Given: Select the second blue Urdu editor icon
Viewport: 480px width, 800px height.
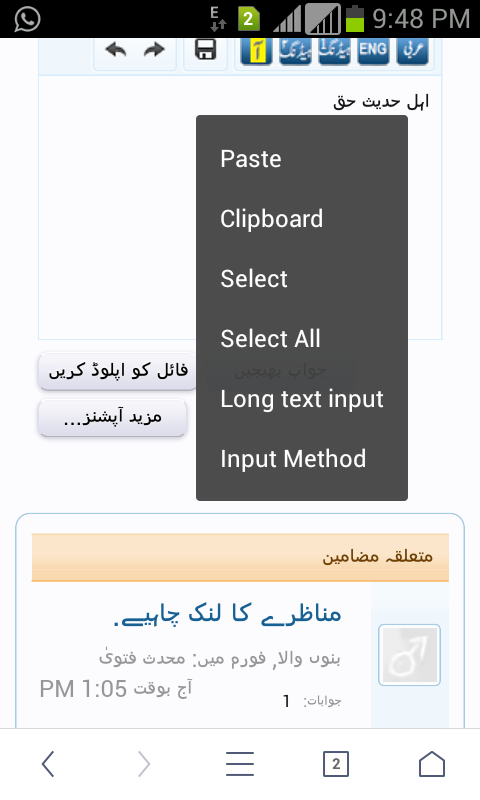Looking at the screenshot, I should (295, 51).
